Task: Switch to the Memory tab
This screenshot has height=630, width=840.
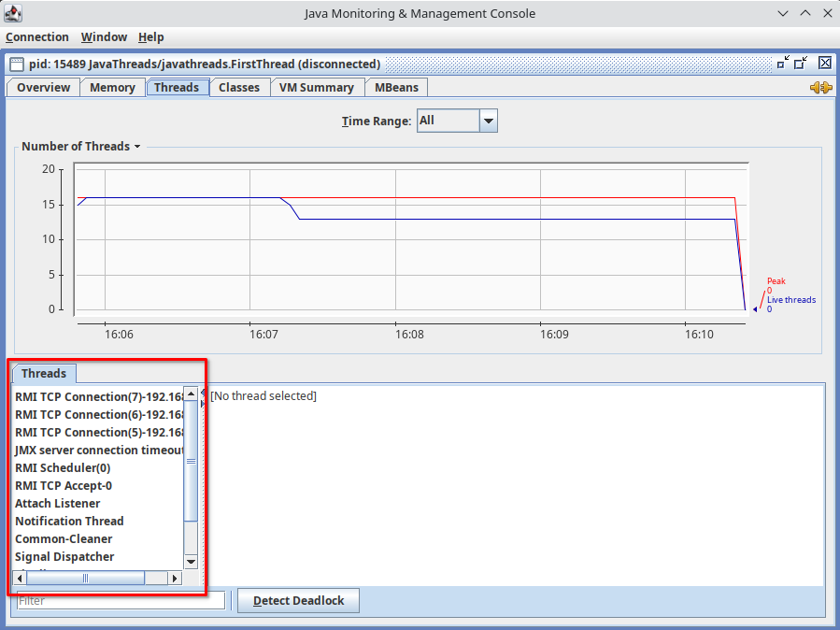Action: point(112,87)
